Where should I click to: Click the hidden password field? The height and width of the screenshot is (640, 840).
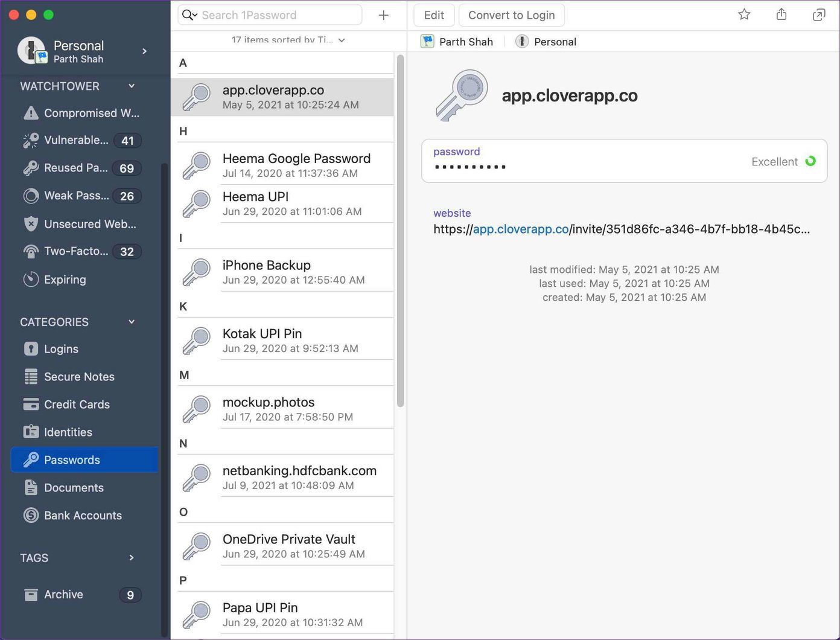pyautogui.click(x=624, y=161)
